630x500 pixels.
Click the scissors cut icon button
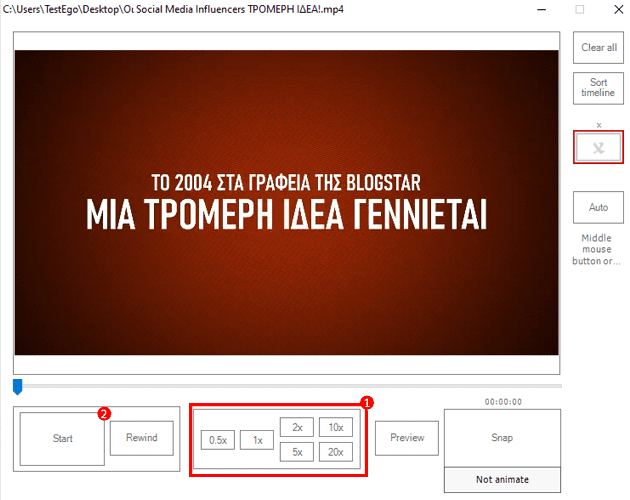click(598, 148)
